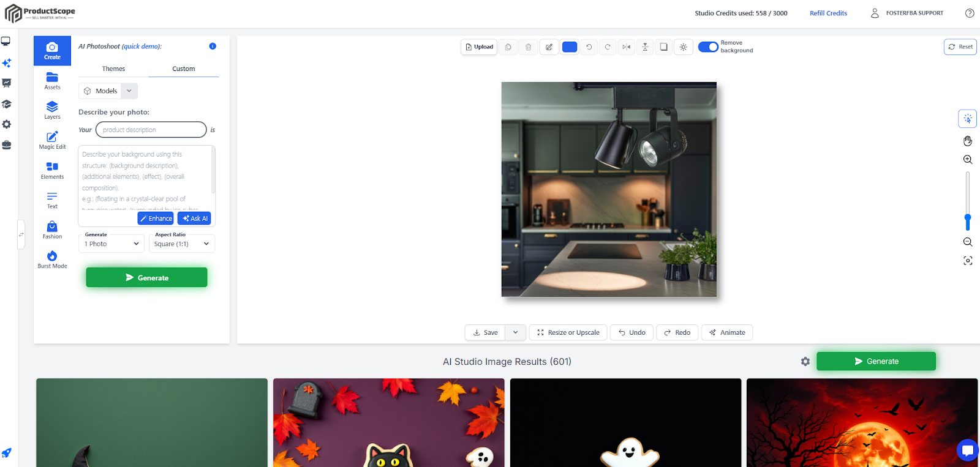Screen dimensions: 980x467
Task: Open the Assets folder panel
Action: [52, 81]
